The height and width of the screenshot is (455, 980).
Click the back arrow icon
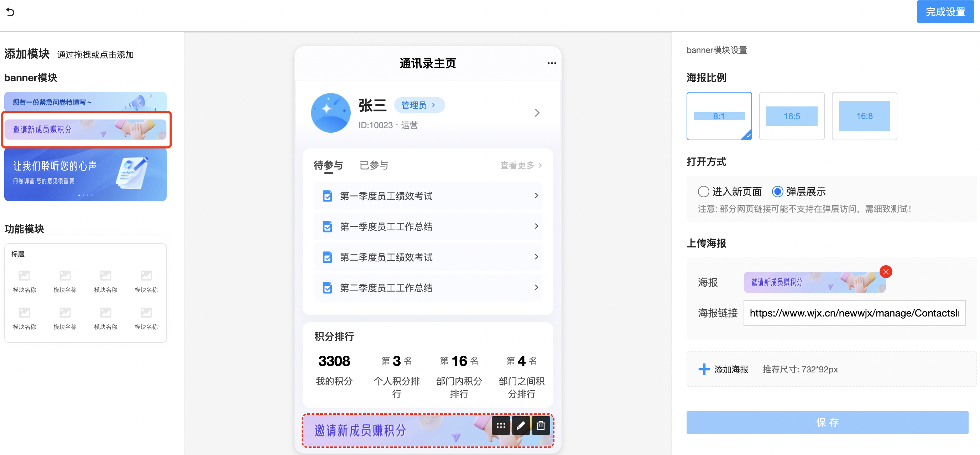(x=10, y=12)
